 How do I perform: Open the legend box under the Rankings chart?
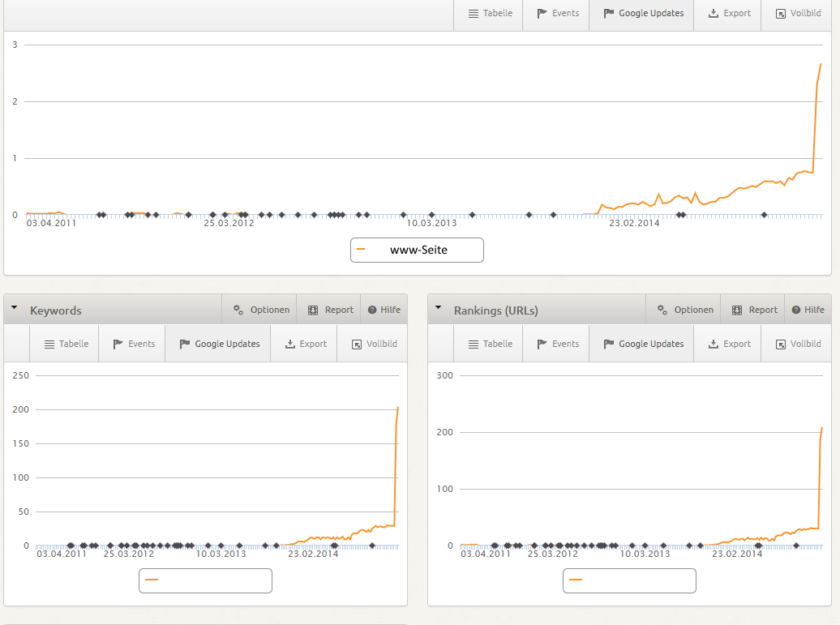coord(629,580)
